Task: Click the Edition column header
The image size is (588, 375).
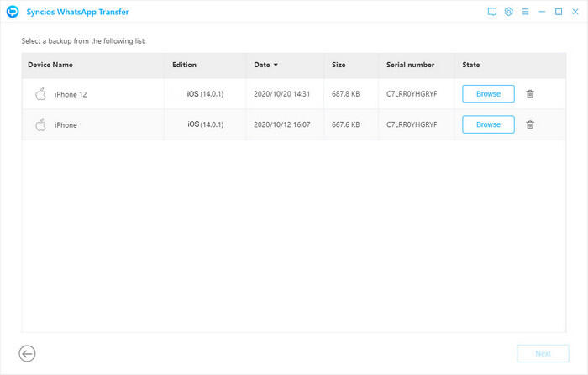Action: [184, 65]
